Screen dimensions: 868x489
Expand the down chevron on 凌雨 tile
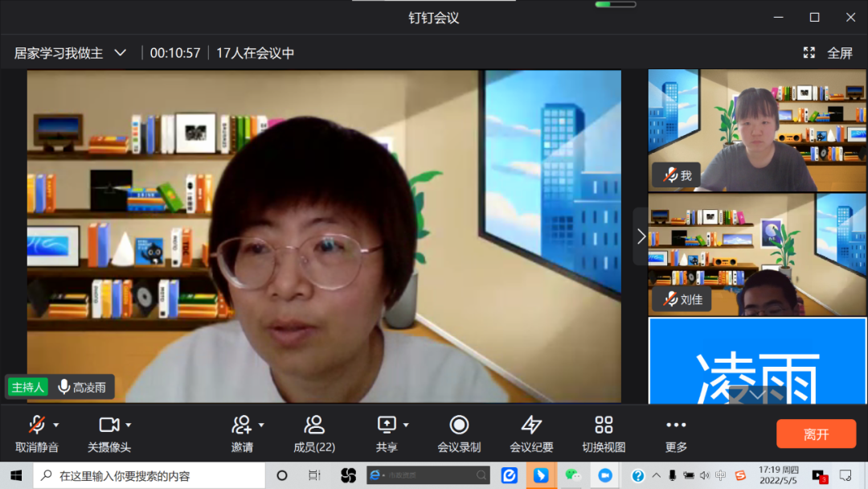click(756, 394)
